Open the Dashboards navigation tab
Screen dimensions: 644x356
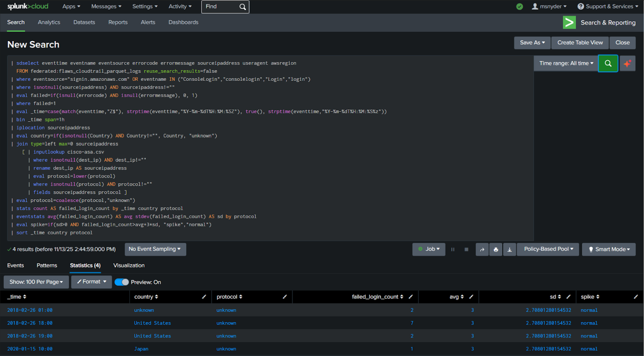pos(183,22)
